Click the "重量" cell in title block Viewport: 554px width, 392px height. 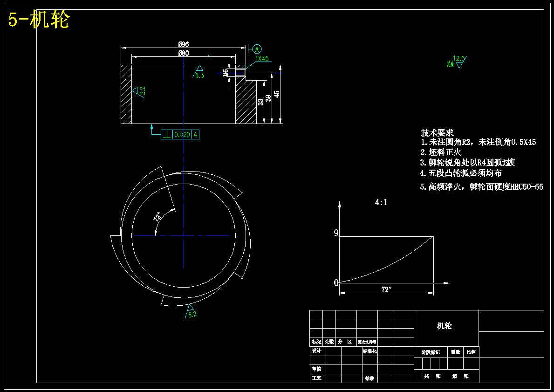455,352
